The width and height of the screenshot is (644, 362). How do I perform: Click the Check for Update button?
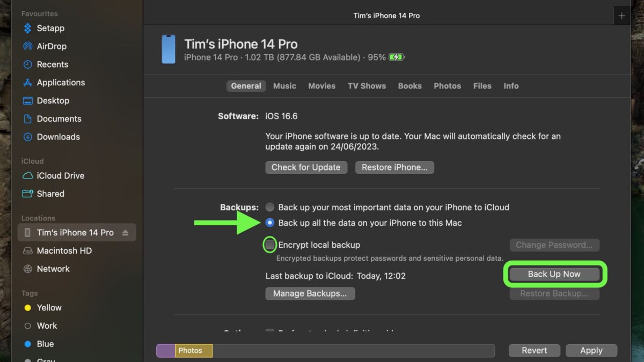306,167
